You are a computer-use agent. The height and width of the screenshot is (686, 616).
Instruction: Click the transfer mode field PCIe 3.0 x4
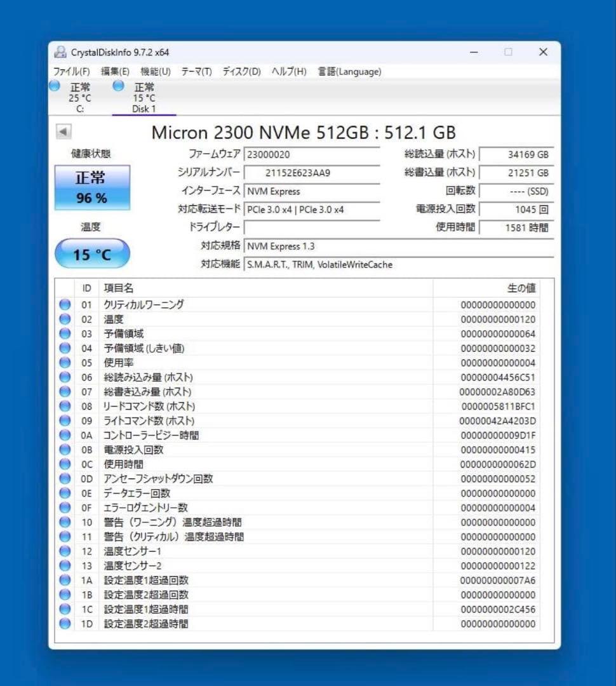(312, 210)
